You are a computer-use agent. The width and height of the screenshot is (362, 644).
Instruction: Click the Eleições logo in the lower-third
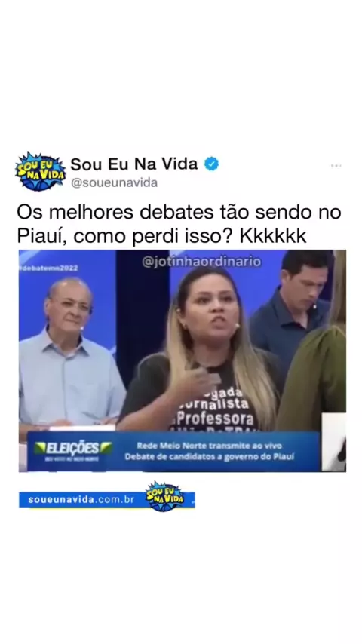point(73,448)
